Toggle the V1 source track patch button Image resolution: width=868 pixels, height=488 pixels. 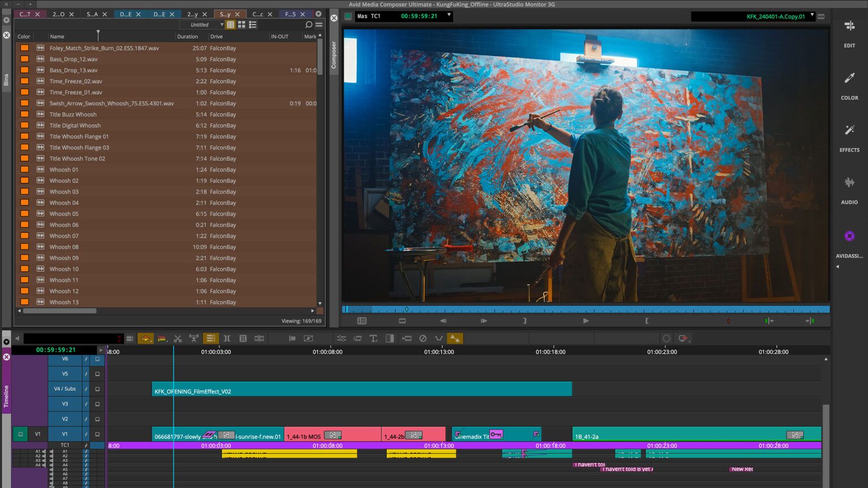click(x=37, y=434)
